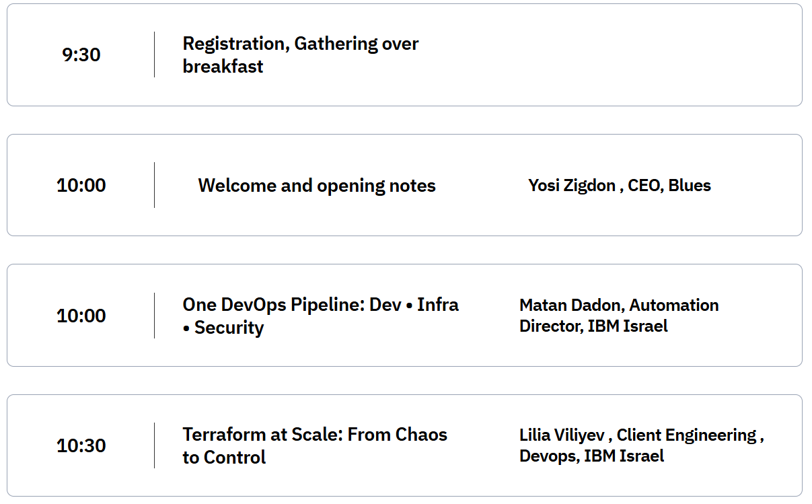Open the One DevOps Pipeline session title
The image size is (812, 504).
pyautogui.click(x=320, y=305)
